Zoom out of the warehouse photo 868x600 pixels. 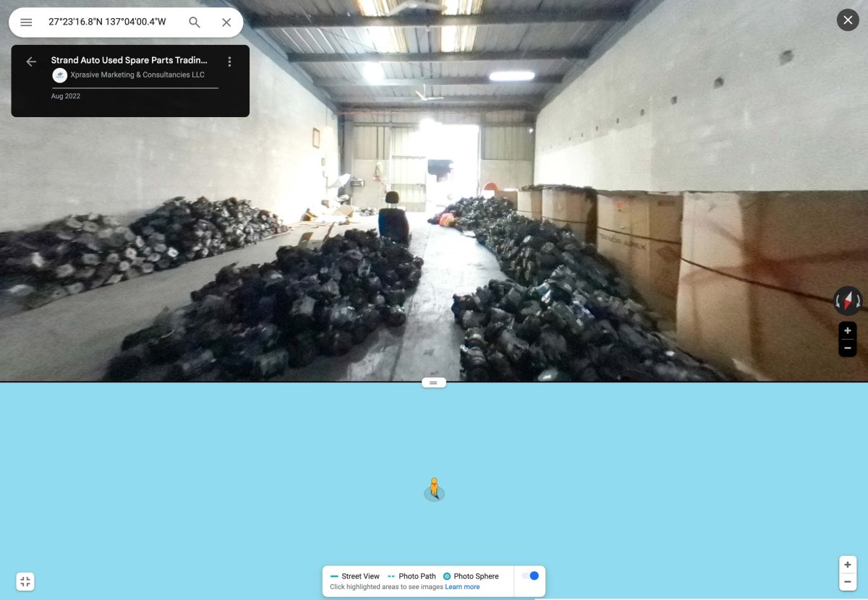848,348
